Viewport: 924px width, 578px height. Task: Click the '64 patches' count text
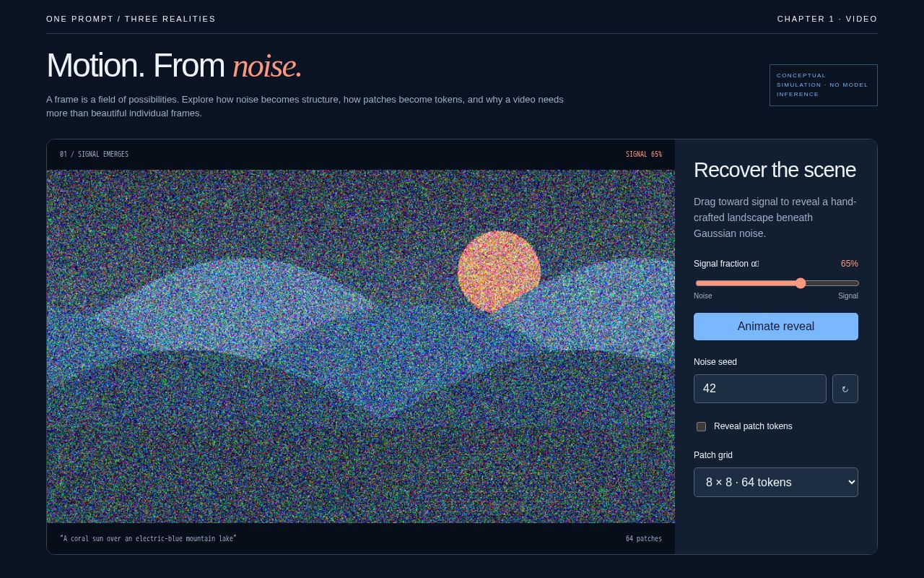pos(644,539)
